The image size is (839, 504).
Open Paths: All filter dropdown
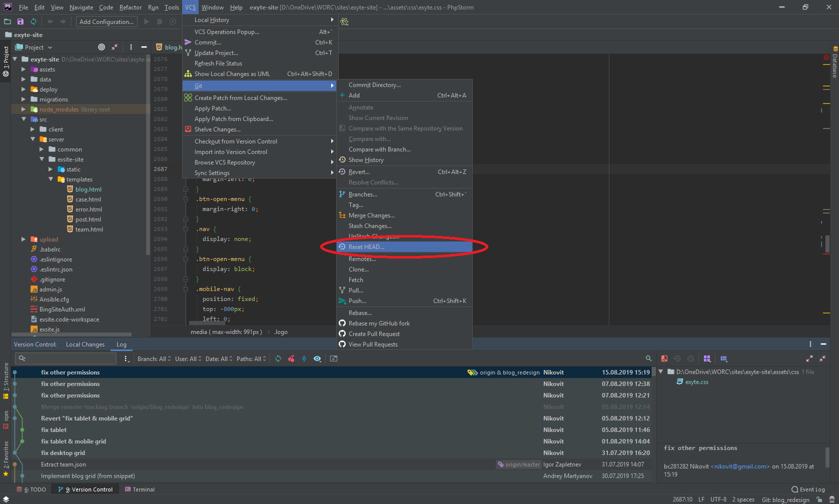pos(251,358)
